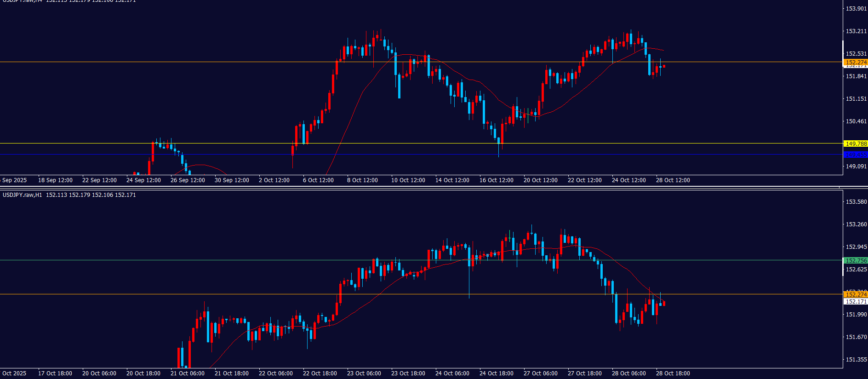Viewport: 868px width, 379px height.
Task: Click the latest red candle in the upper H4 chart
Action: click(664, 66)
